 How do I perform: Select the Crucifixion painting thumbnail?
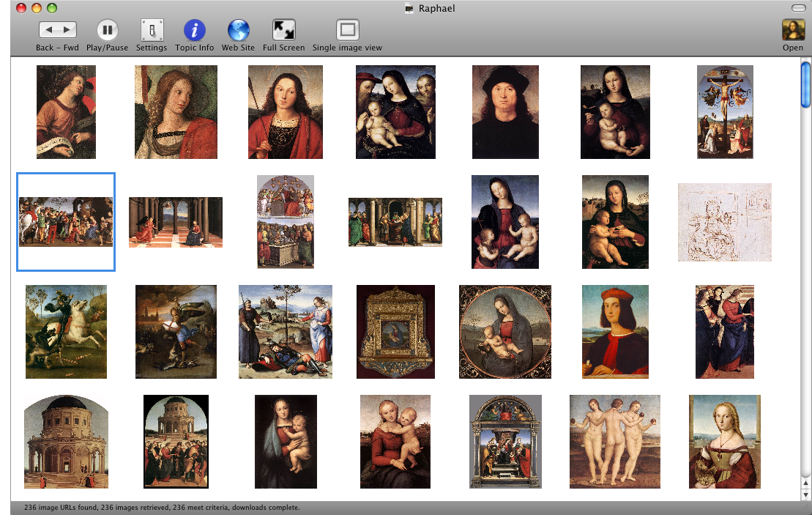[725, 112]
